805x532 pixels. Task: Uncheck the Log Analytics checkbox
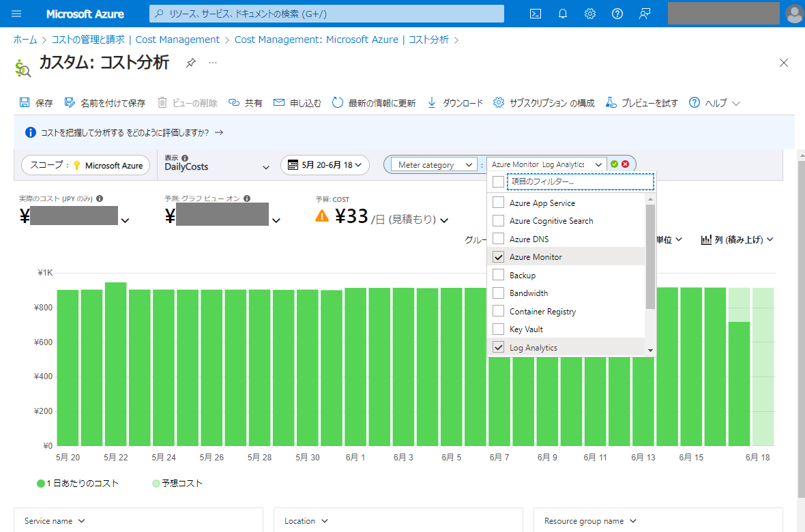[498, 347]
